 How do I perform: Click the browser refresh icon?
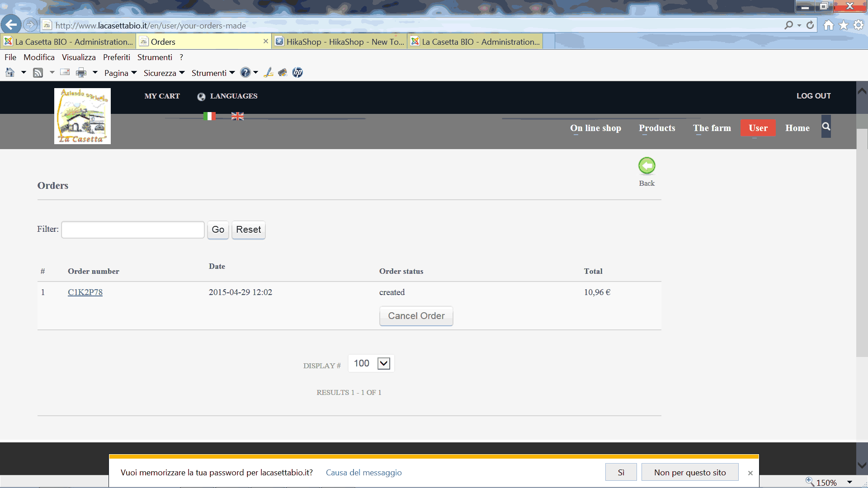pos(810,25)
